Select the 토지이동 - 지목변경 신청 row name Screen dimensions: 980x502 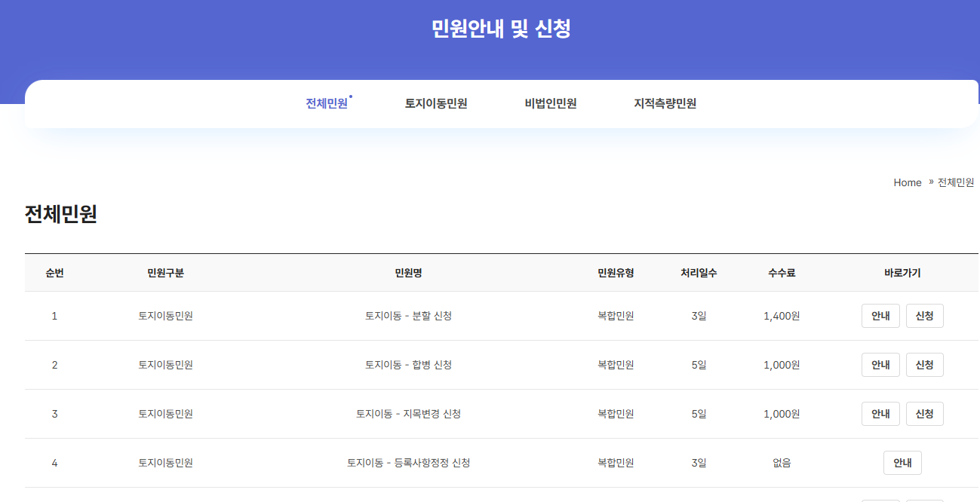point(408,414)
